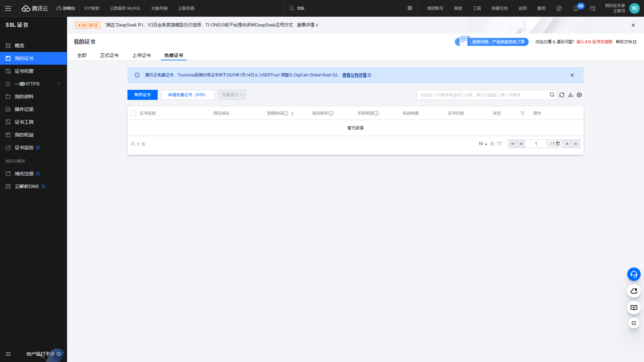Switch to the 正式证书 tab
Image resolution: width=644 pixels, height=362 pixels.
pos(109,55)
